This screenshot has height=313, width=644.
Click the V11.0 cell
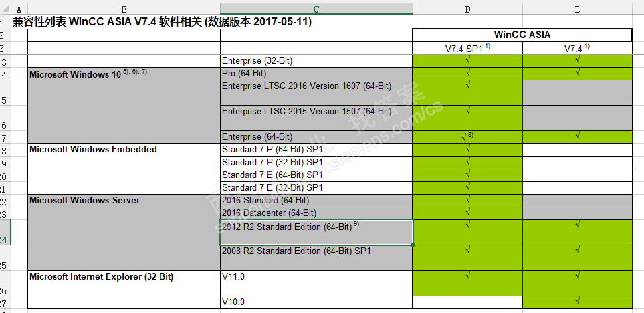point(316,283)
